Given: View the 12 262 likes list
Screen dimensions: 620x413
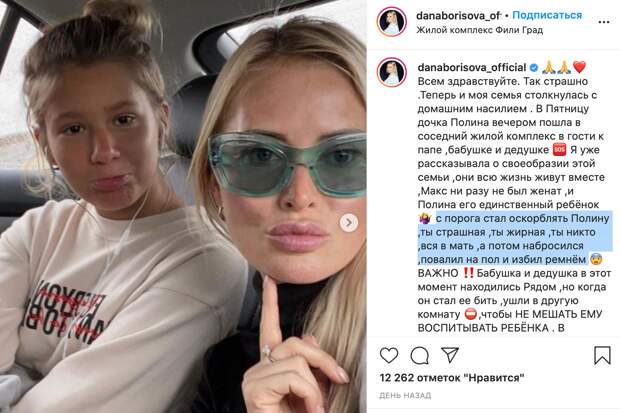Looking at the screenshot, I should (x=452, y=378).
